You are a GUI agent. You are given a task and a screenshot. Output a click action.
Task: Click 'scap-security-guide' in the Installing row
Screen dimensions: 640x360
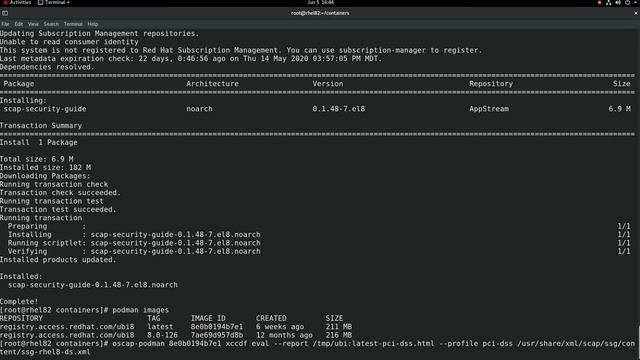pyautogui.click(x=45, y=109)
